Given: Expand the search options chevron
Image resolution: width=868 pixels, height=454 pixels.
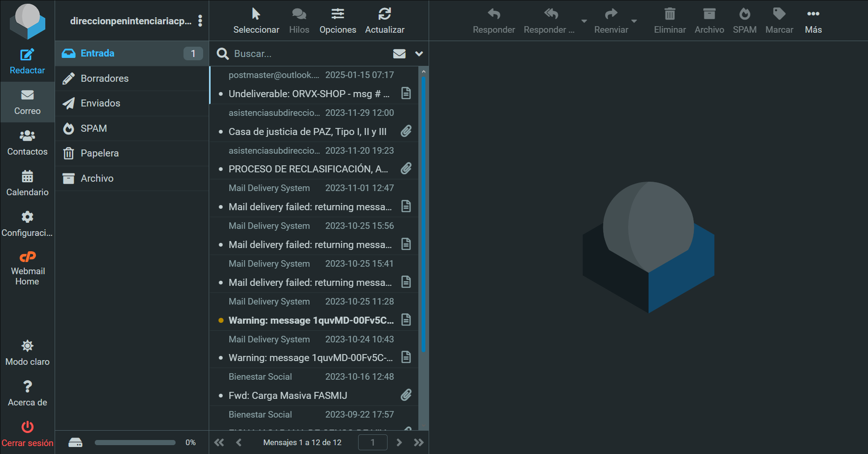Looking at the screenshot, I should coord(419,54).
